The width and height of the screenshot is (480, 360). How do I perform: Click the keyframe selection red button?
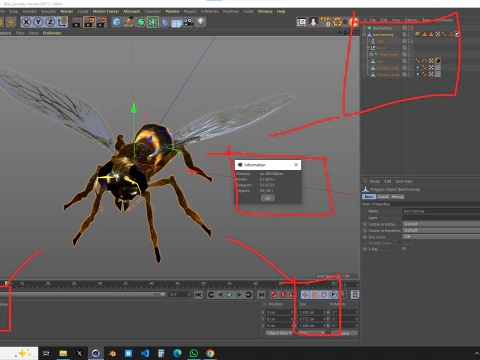tap(292, 295)
